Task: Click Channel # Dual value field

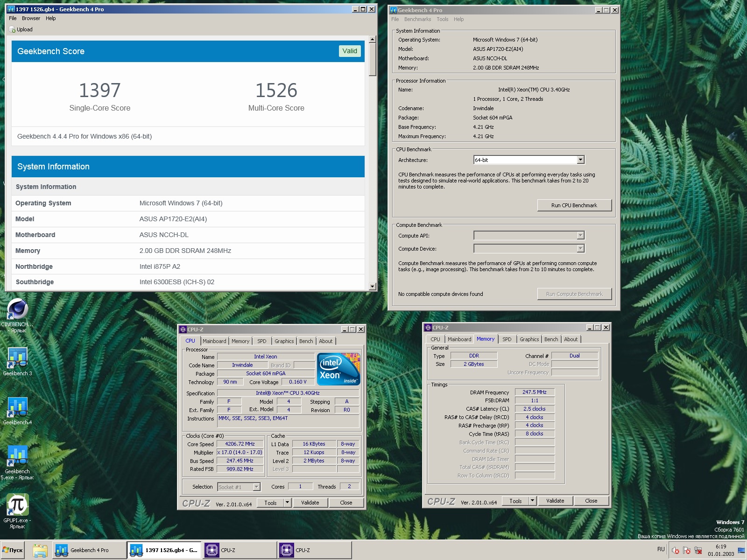Action: click(575, 356)
